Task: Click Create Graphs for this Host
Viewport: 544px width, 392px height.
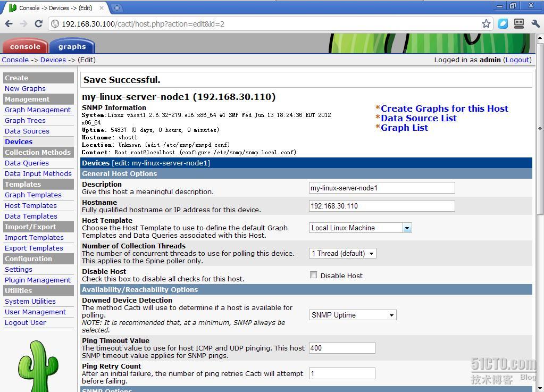Action: (444, 108)
